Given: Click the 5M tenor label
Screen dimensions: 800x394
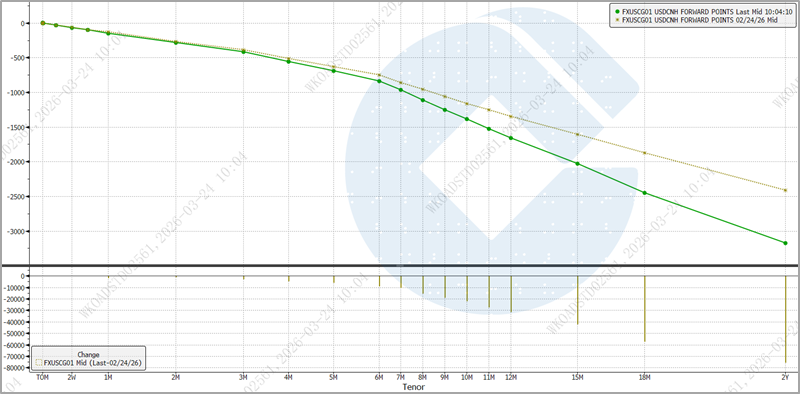Looking at the screenshot, I should pyautogui.click(x=334, y=378).
